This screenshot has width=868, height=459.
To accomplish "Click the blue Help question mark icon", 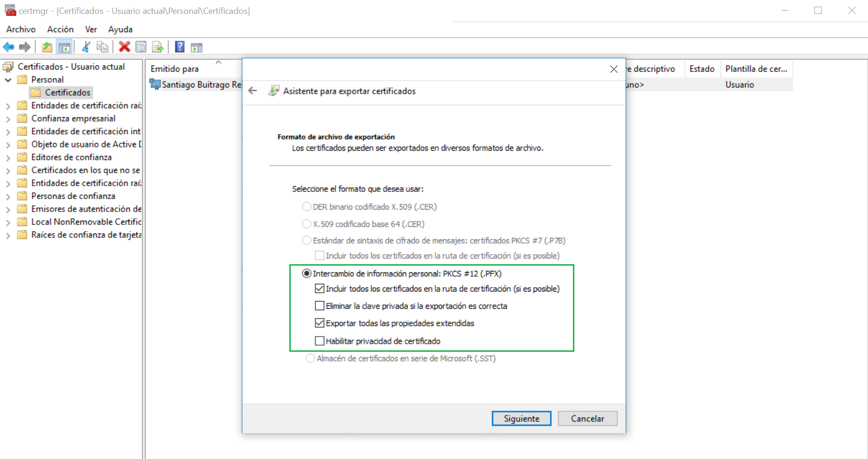I will coord(180,47).
